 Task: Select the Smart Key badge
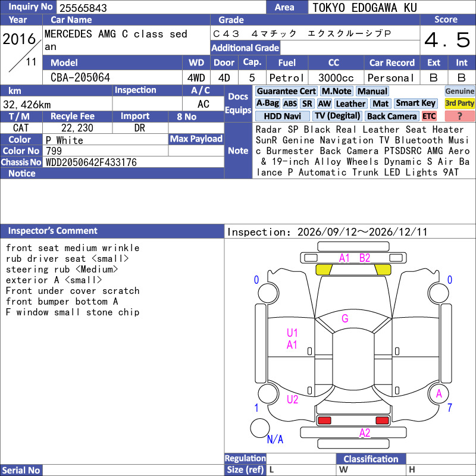[415, 103]
